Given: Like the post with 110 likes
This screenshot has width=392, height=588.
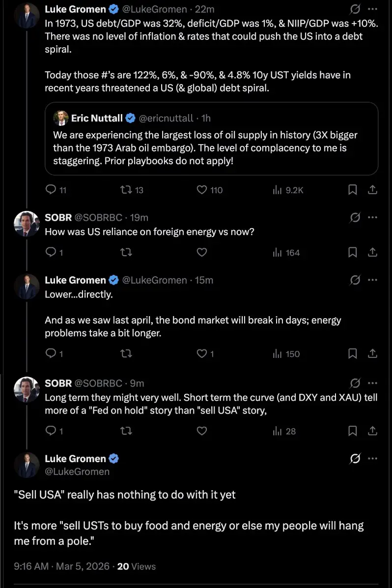Looking at the screenshot, I should click(x=201, y=190).
